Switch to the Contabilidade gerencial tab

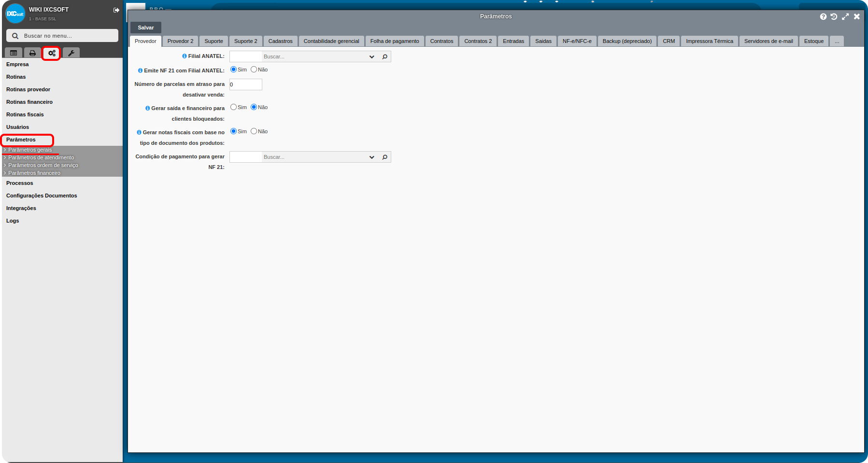pyautogui.click(x=331, y=41)
